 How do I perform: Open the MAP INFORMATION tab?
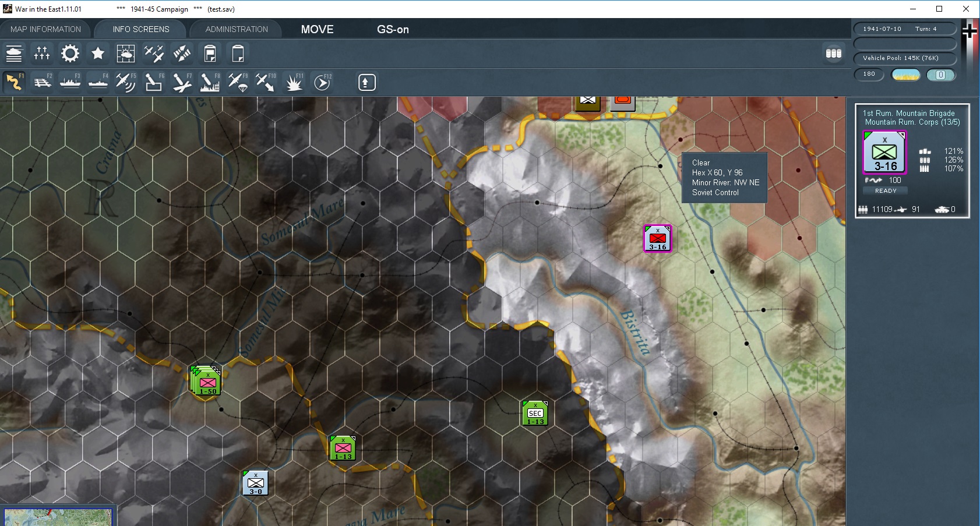(45, 29)
